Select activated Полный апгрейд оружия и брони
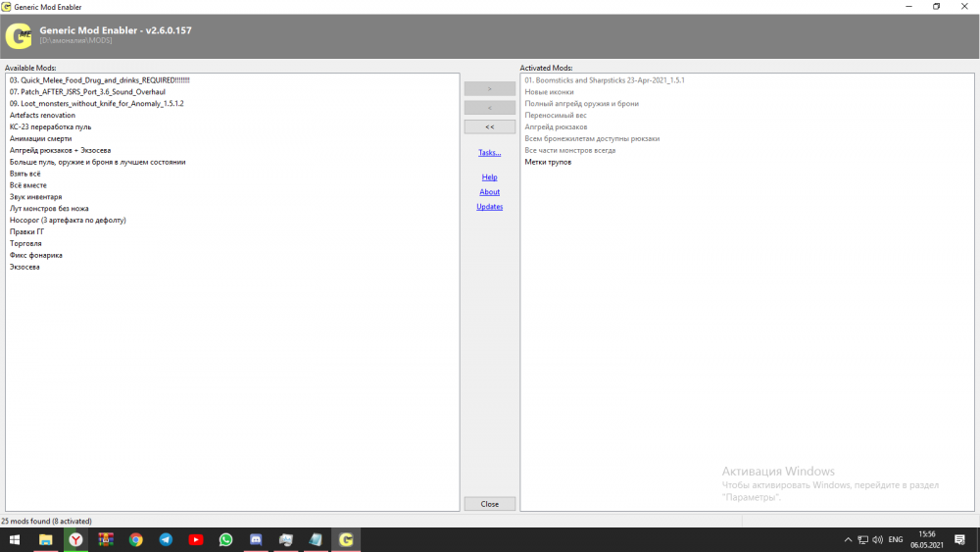Screen dimensions: 980x552 [581, 104]
